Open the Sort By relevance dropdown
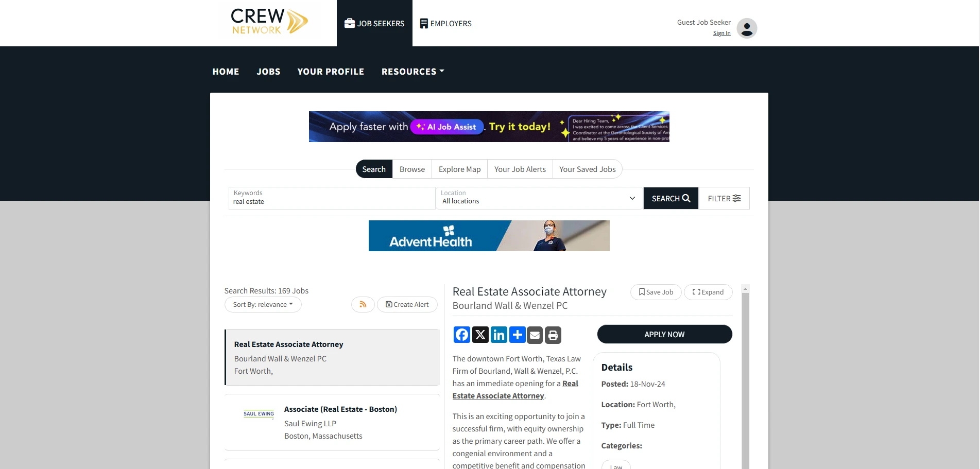The height and width of the screenshot is (469, 980). (263, 304)
